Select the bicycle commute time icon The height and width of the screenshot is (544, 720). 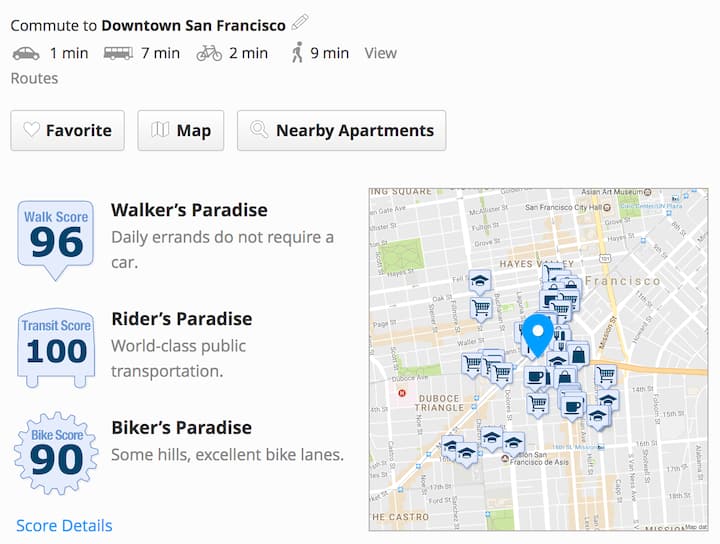tap(209, 53)
